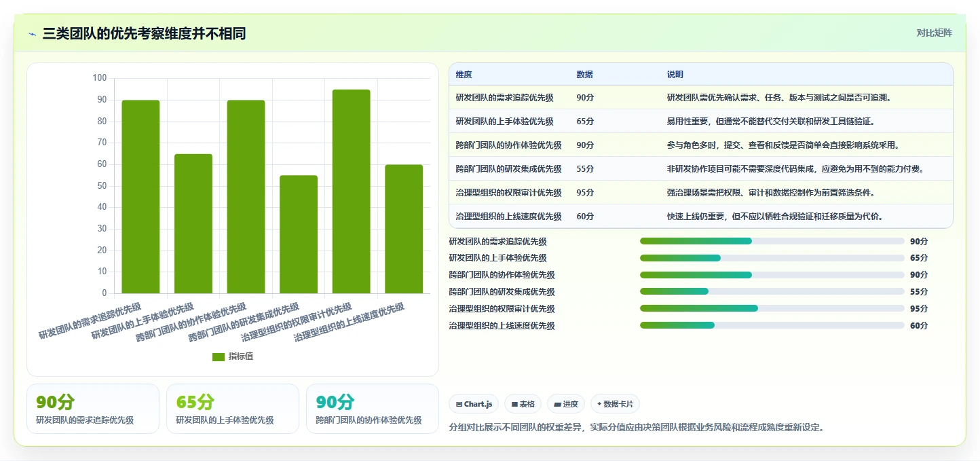Click the chart bar for 治理型组织的上线速度优先级
This screenshot has height=461, width=980.
pos(404,229)
